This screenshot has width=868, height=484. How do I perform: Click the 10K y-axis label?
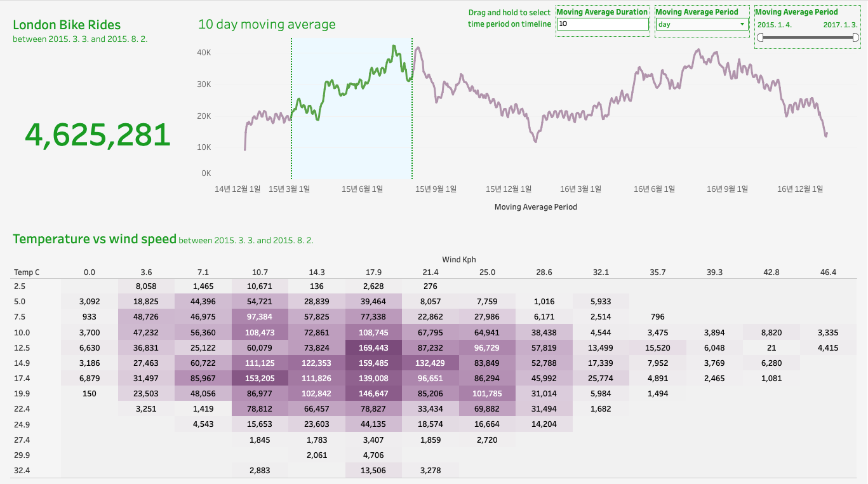point(204,147)
